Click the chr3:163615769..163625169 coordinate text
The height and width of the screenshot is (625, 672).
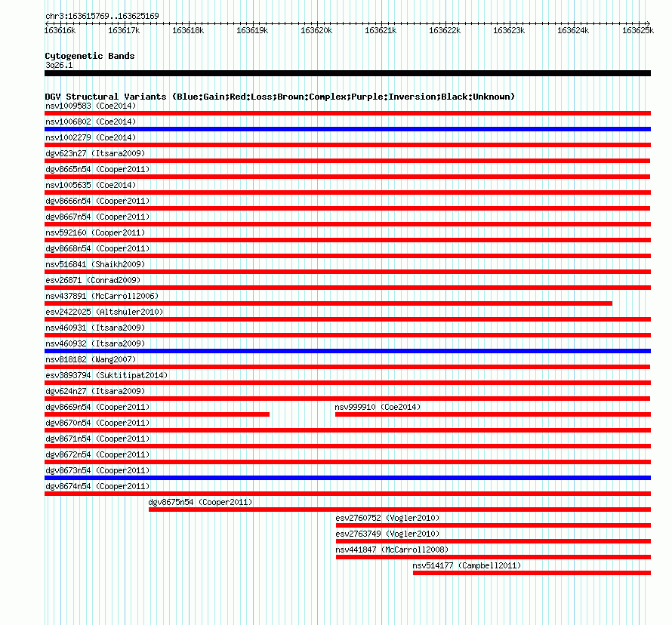coord(102,16)
